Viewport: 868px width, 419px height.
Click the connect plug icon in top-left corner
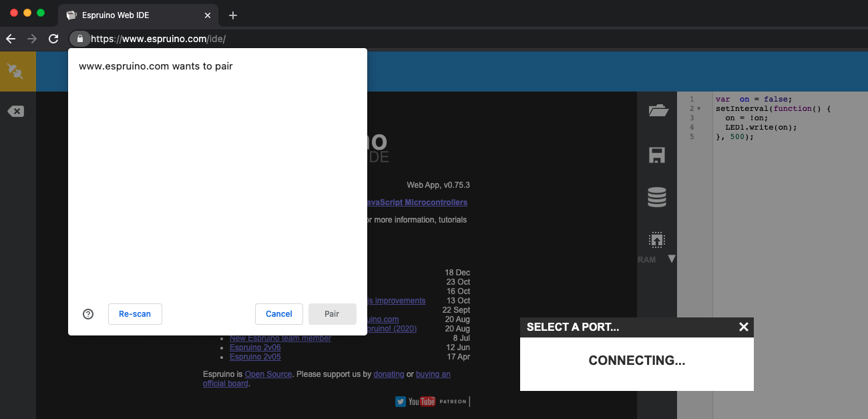click(15, 71)
